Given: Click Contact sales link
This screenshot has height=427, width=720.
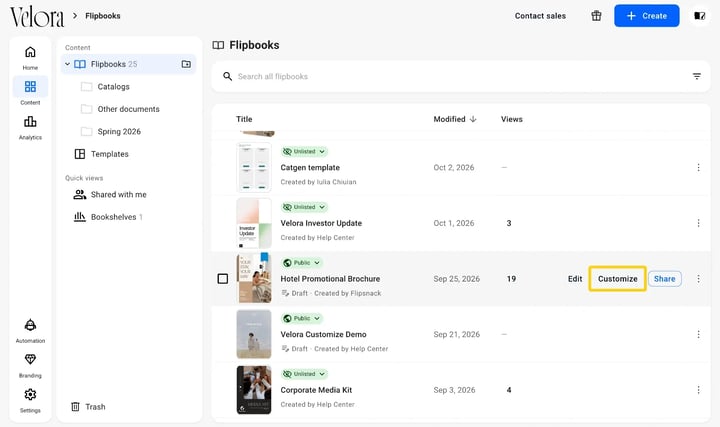Looking at the screenshot, I should tap(540, 16).
